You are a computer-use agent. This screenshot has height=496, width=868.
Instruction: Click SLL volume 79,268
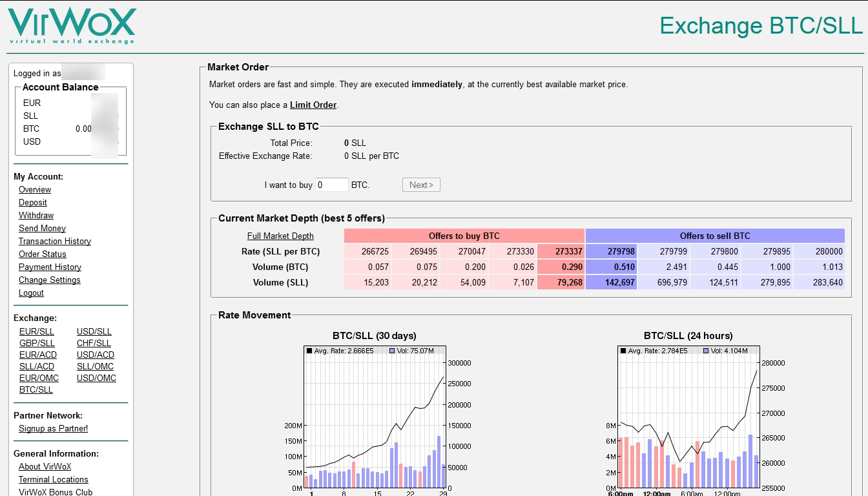pyautogui.click(x=561, y=282)
